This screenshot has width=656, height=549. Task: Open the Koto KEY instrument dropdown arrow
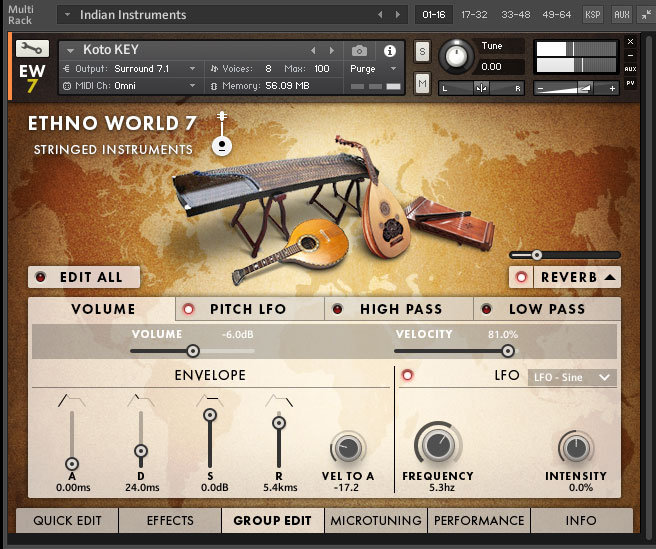pos(70,50)
